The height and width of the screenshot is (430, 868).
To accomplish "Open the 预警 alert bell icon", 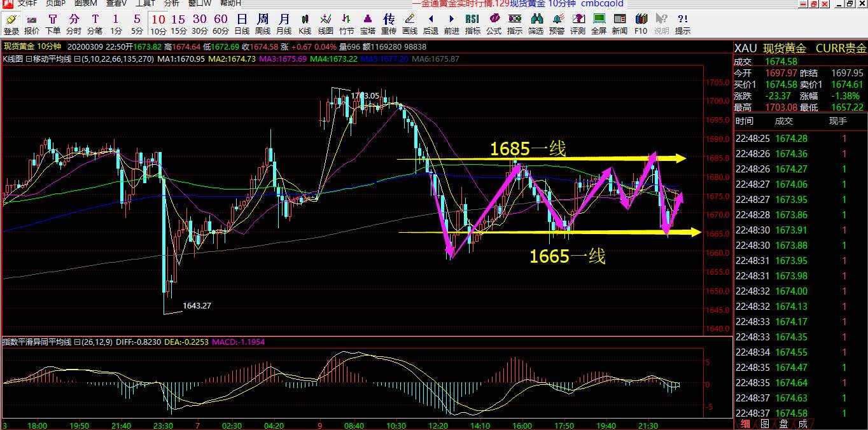I will tap(557, 24).
